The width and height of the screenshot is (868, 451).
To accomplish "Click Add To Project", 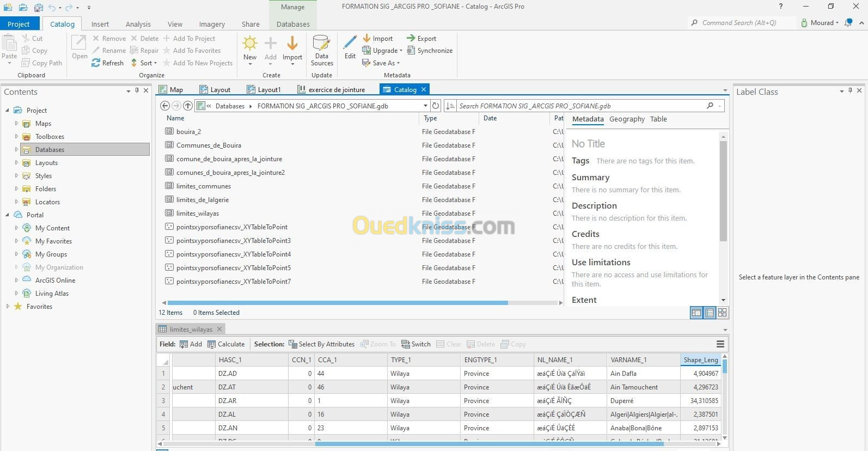I will click(189, 38).
